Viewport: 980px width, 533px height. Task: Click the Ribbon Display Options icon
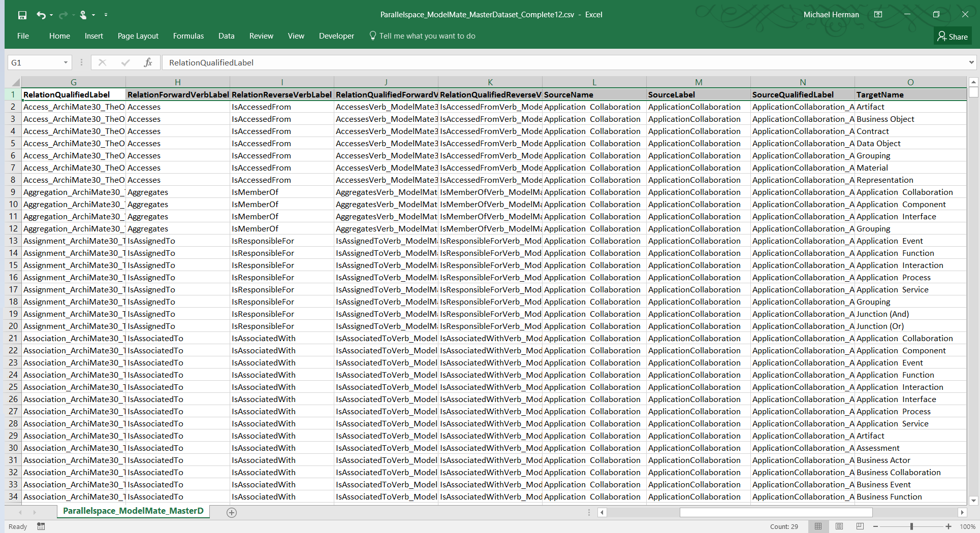tap(878, 15)
